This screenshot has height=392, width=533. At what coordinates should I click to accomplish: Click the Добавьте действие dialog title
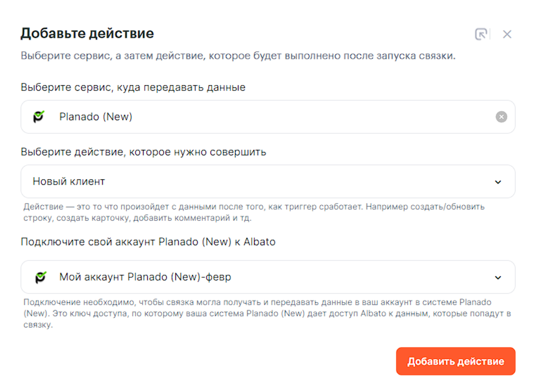(87, 33)
